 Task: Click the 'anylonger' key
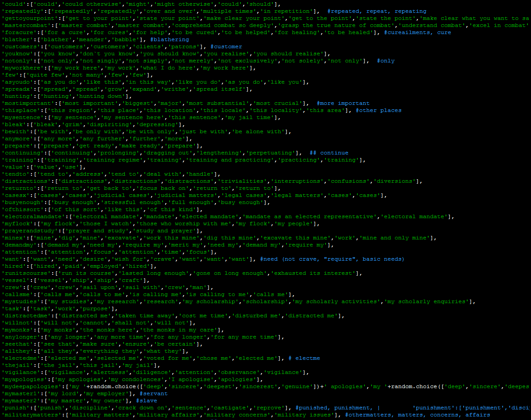pyautogui.click(x=21, y=337)
